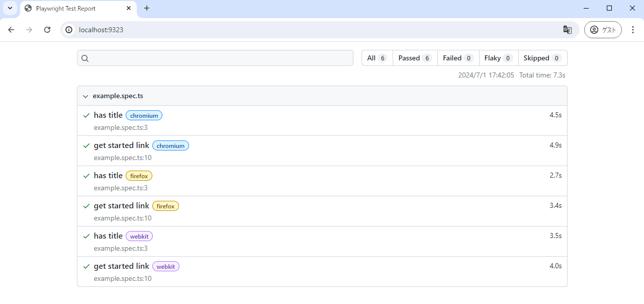
Task: Click the webkit label on "has title" test
Action: (139, 237)
